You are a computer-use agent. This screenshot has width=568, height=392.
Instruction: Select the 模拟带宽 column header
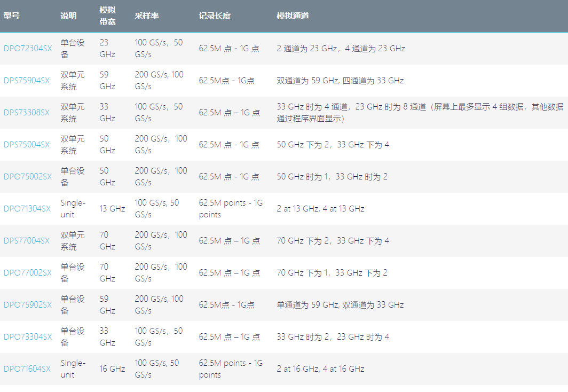tap(108, 16)
